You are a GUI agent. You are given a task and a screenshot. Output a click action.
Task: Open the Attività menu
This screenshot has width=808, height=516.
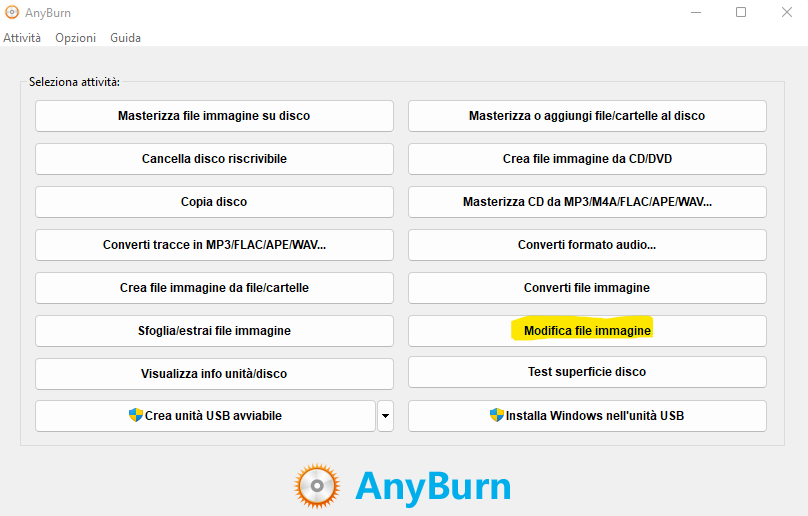(x=22, y=38)
